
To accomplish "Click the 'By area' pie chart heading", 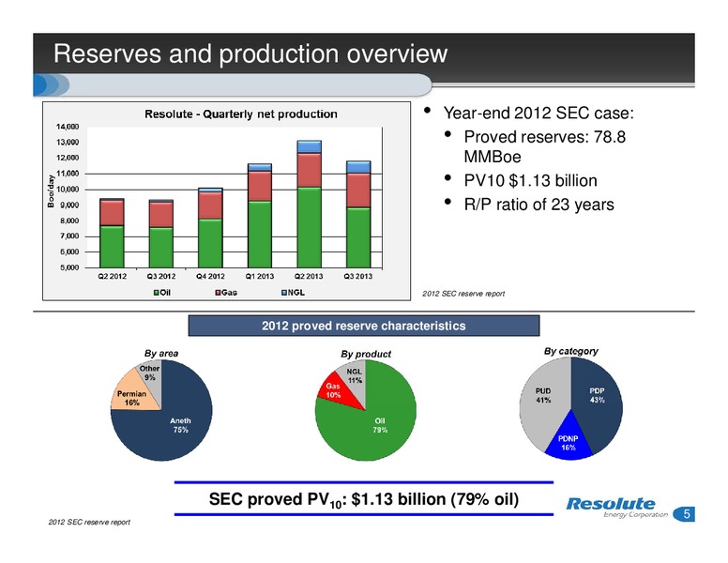I will (161, 354).
